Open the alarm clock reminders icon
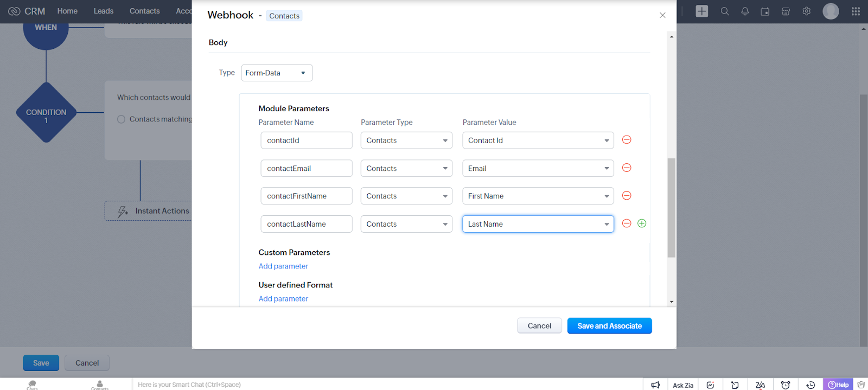 tap(785, 385)
